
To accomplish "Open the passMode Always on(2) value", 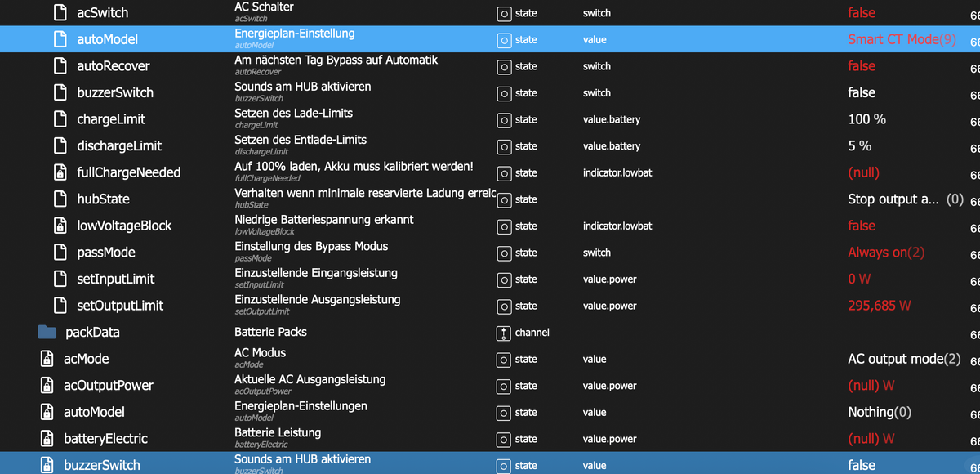I will point(886,253).
